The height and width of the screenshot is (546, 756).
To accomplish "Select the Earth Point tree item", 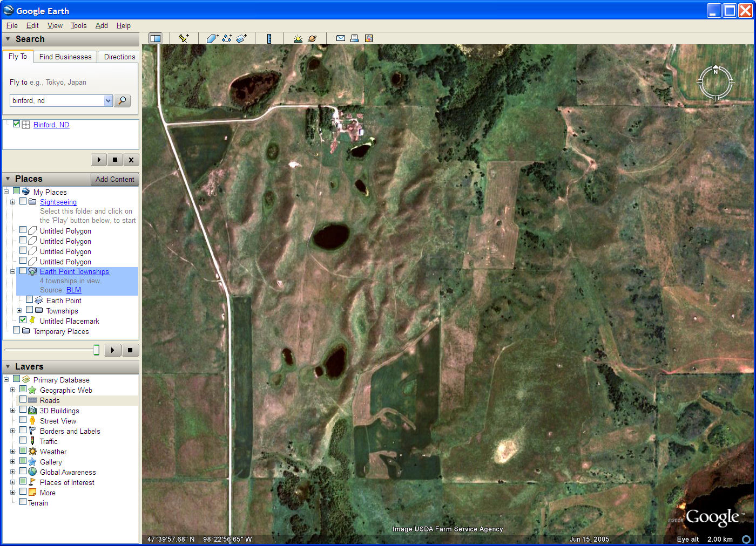I will tap(64, 301).
